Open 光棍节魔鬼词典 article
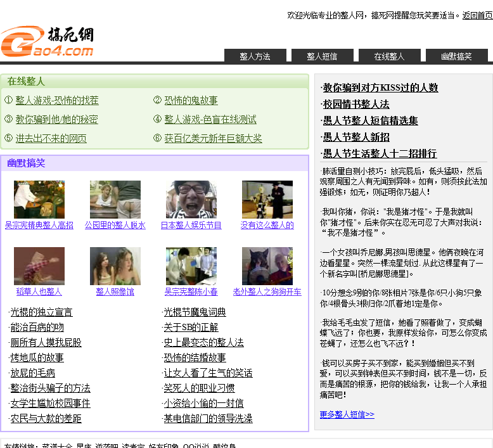The width and height of the screenshot is (493, 448). 195,312
